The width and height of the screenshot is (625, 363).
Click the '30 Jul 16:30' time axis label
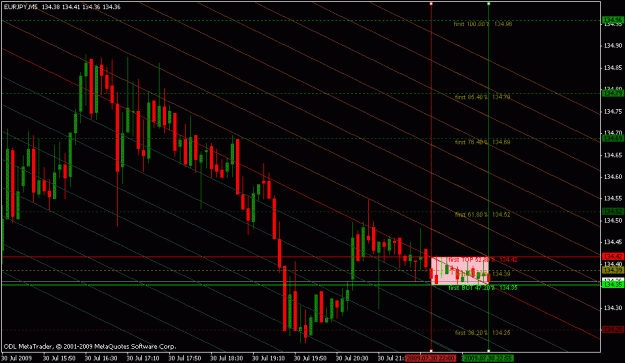[x=101, y=358]
